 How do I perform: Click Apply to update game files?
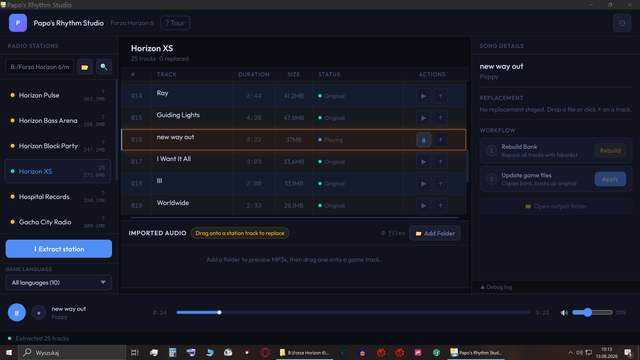point(610,179)
